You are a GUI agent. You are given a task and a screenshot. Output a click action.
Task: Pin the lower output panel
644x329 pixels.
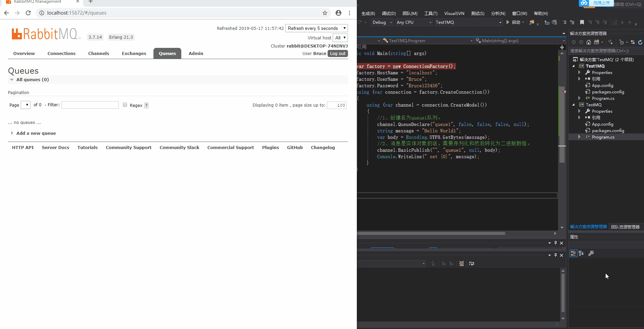point(555,255)
